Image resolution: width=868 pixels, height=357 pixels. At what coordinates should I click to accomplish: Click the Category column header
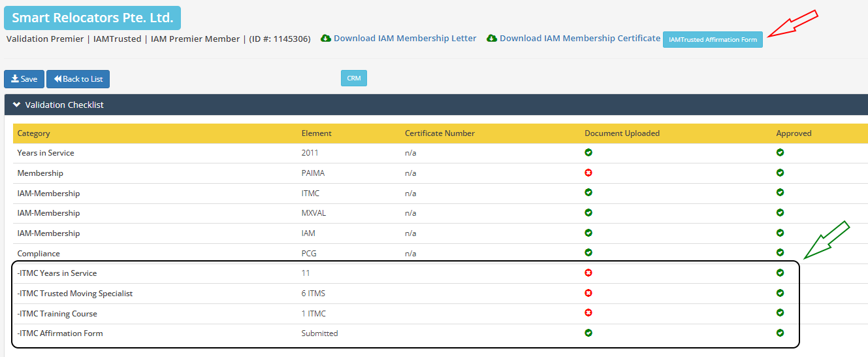coord(34,133)
